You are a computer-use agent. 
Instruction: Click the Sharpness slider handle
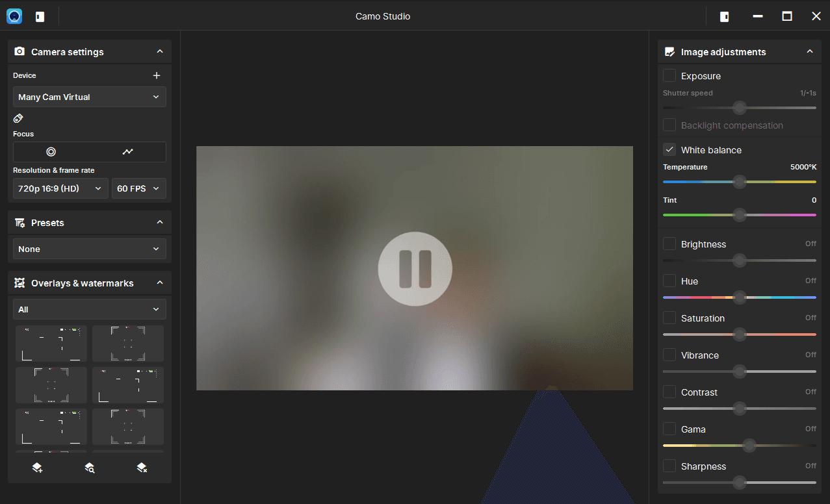(x=739, y=483)
